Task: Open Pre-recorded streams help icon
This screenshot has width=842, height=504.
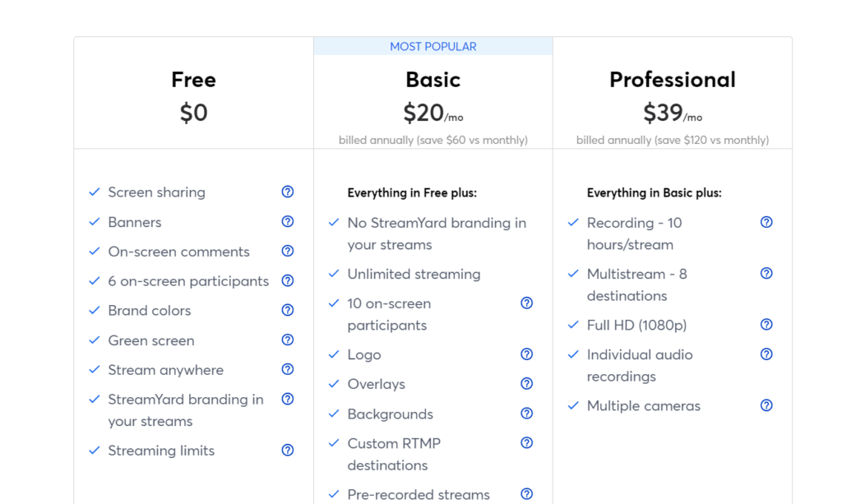Action: [527, 494]
